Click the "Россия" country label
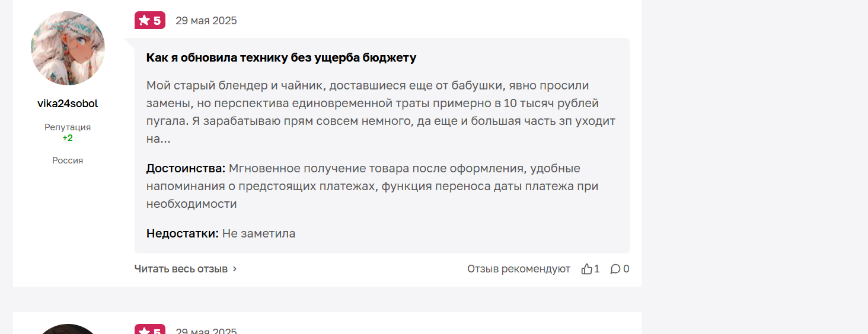Screen dimensions: 868x334 pyautogui.click(x=68, y=160)
